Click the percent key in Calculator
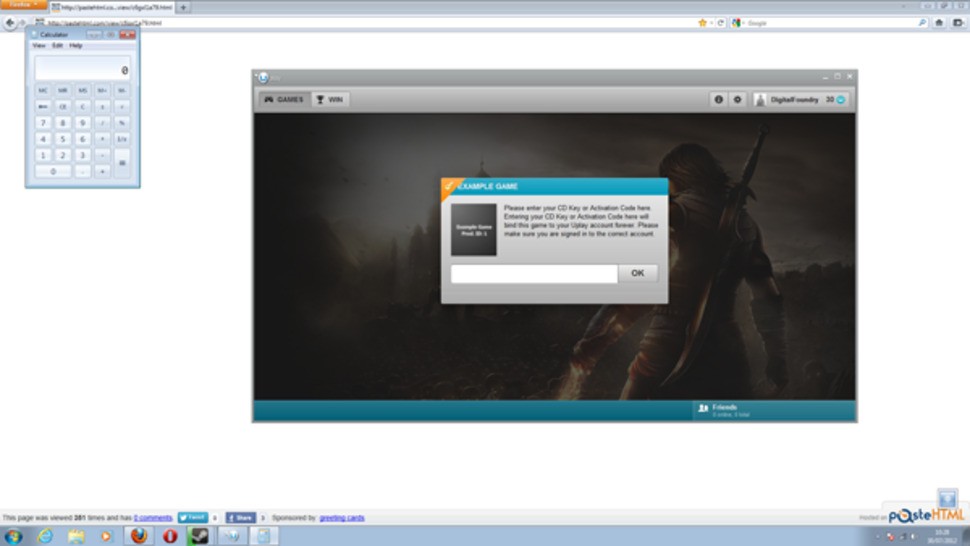The height and width of the screenshot is (546, 970). 122,122
